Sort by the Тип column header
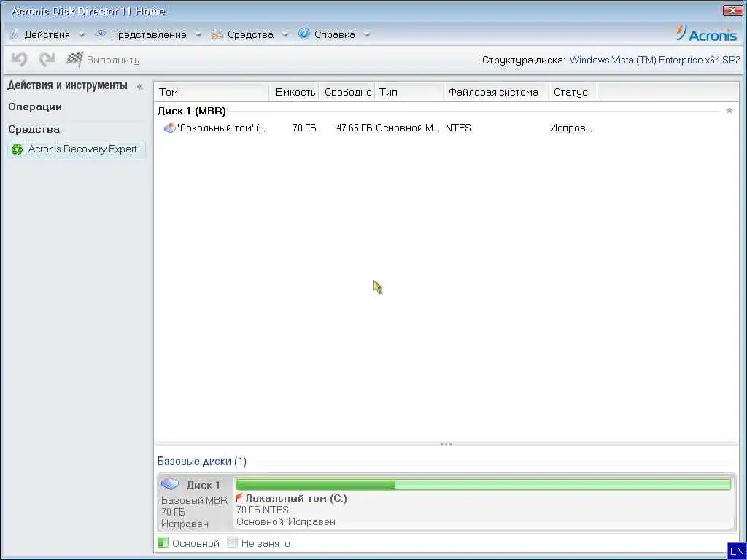Image resolution: width=747 pixels, height=560 pixels. pos(410,92)
